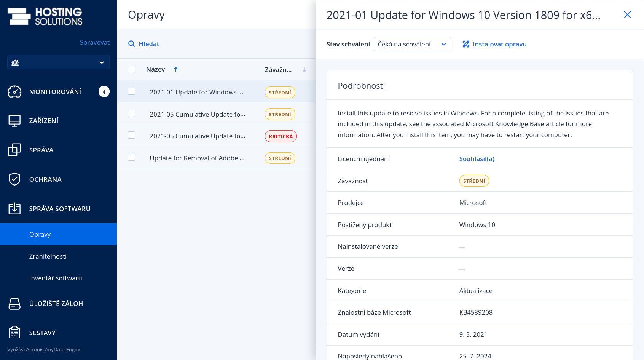Click the KRITICKÁ severity badge
The image size is (644, 360).
pos(281,136)
